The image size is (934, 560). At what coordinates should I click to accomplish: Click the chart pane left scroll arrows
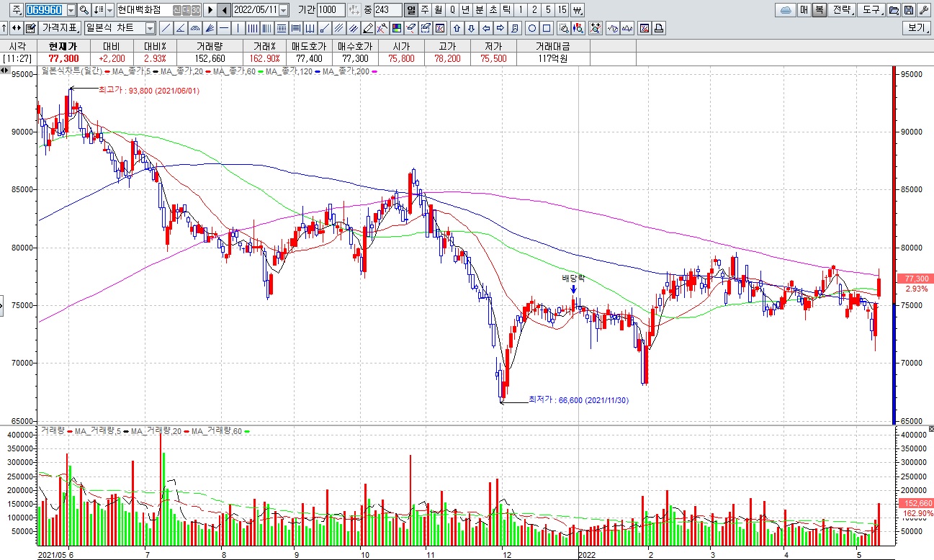(x=4, y=71)
